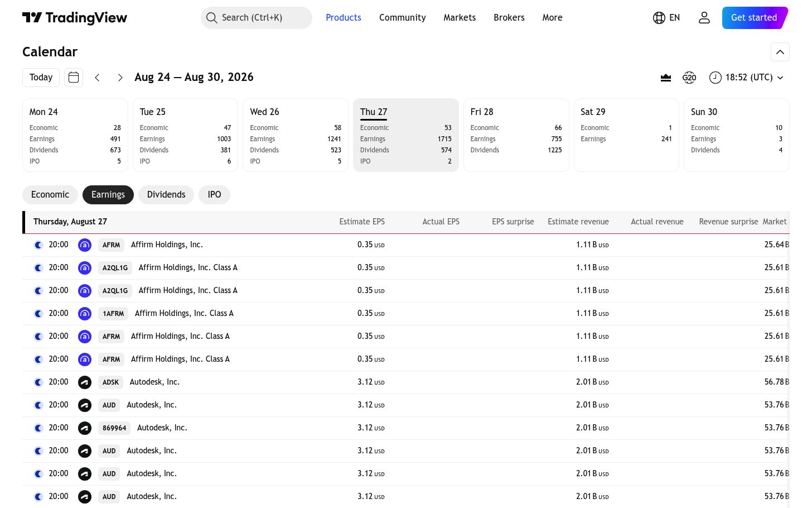Image resolution: width=812 pixels, height=508 pixels.
Task: Click the Today button
Action: [41, 78]
